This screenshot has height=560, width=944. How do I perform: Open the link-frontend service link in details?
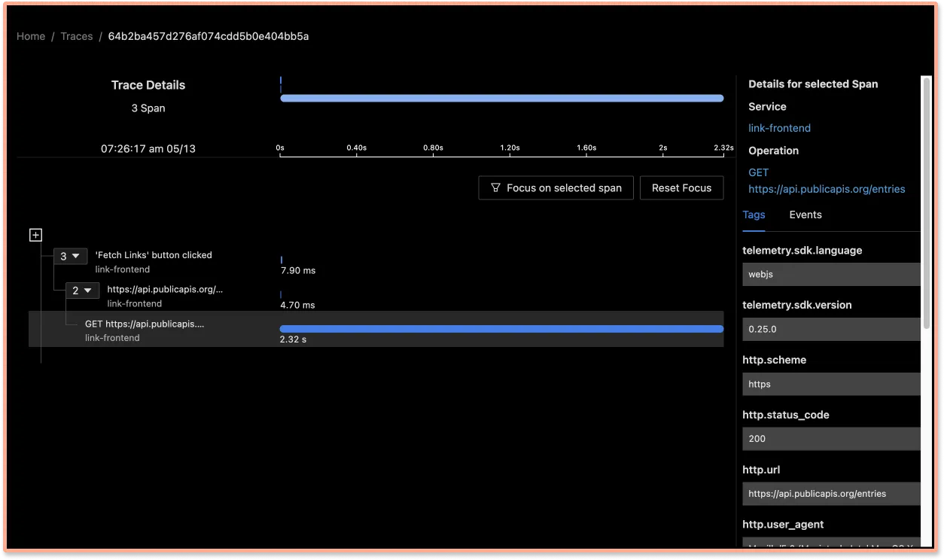coord(779,128)
